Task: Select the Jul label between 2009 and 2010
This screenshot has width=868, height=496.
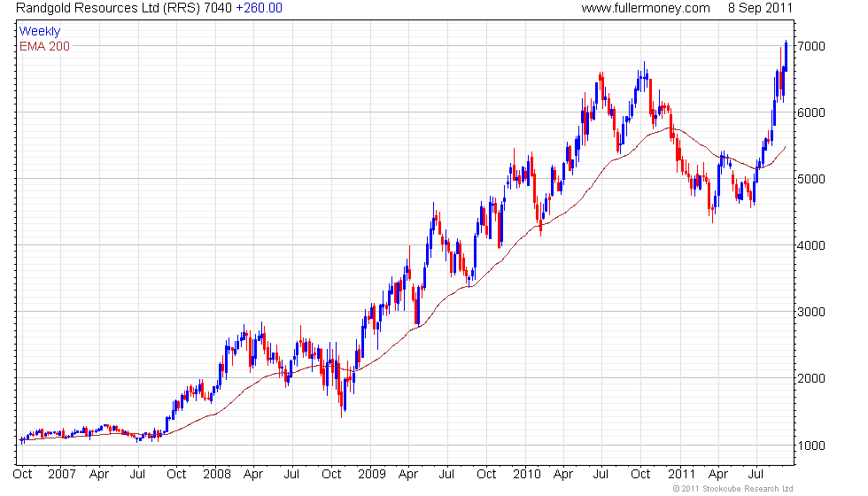Action: point(446,475)
